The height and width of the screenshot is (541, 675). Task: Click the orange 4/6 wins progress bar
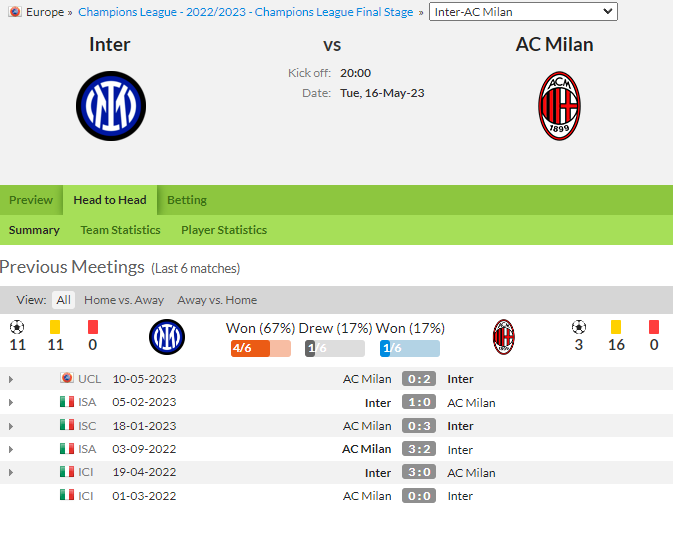(x=261, y=348)
